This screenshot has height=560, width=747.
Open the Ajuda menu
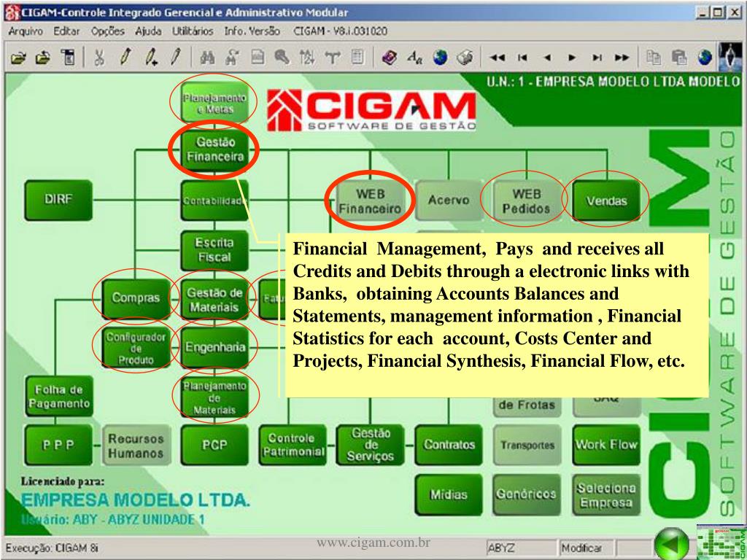(x=148, y=31)
